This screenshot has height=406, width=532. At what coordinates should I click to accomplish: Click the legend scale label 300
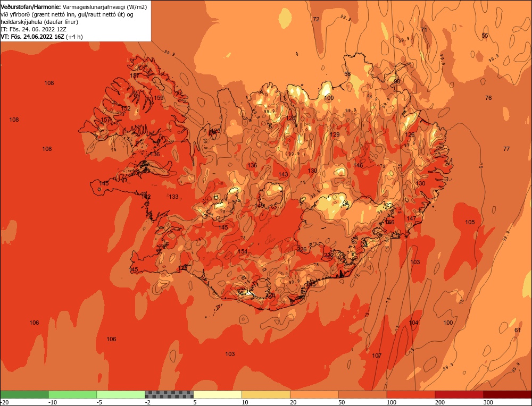(x=488, y=402)
